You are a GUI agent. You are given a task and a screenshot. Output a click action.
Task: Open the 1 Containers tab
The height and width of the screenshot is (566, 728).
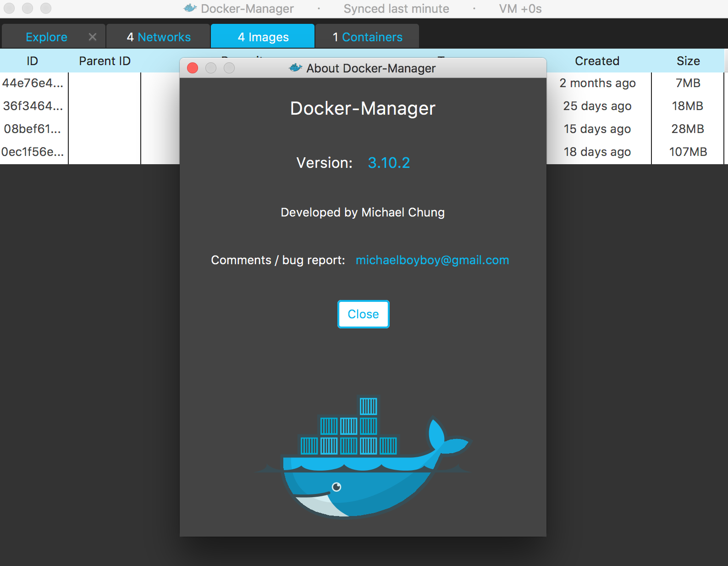[368, 37]
